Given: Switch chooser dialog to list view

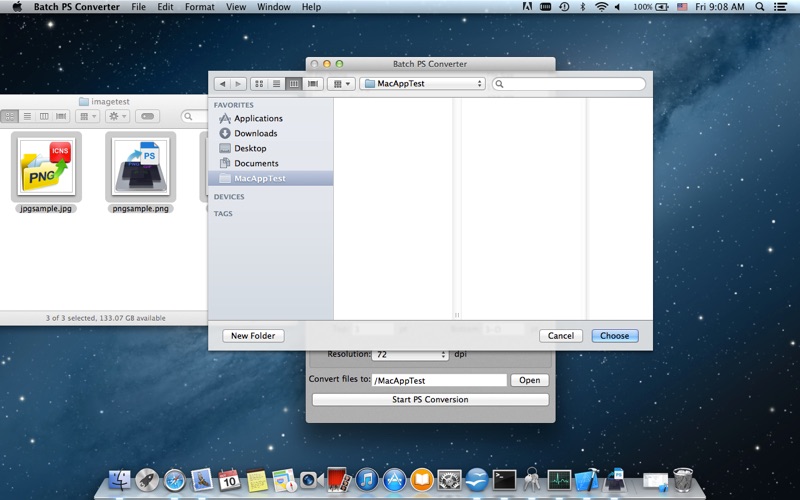Looking at the screenshot, I should 277,84.
